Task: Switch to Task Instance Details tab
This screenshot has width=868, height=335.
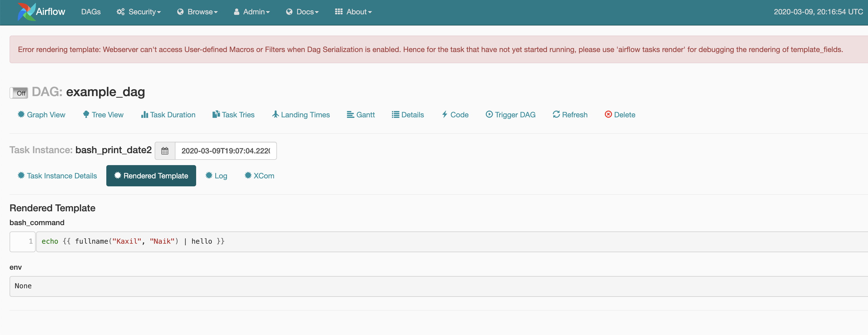Action: coord(57,176)
